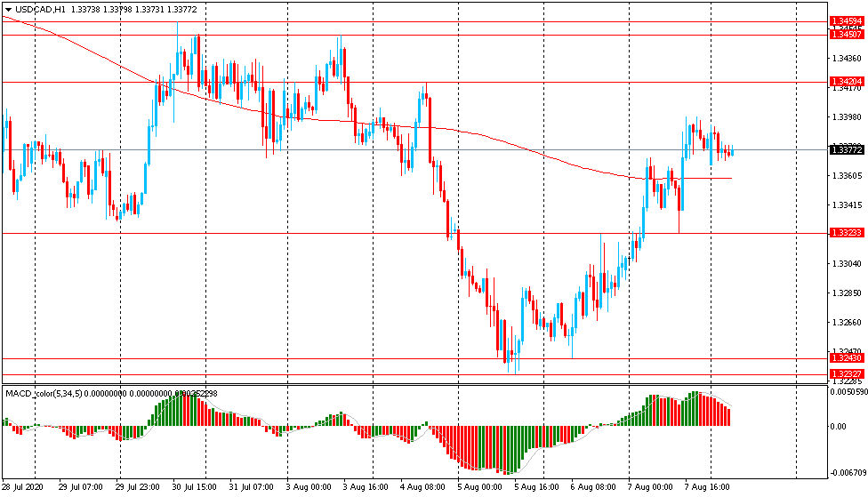Click the 7 Aug 16:00 time label
Screen dimensions: 868x497
[x=708, y=487]
